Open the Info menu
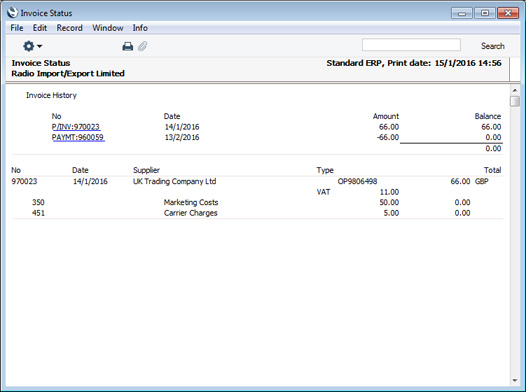526x392 pixels. click(140, 28)
